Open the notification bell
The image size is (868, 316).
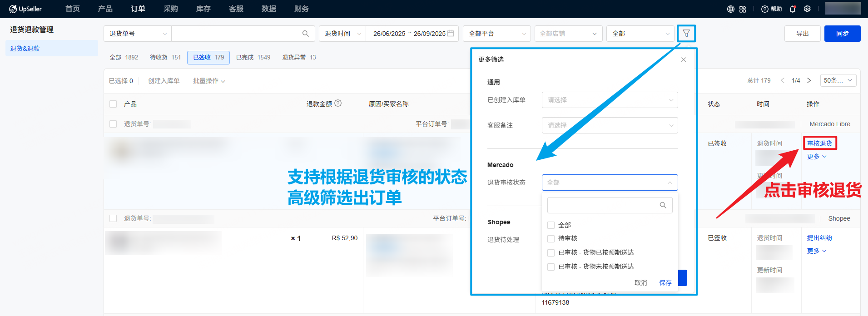pyautogui.click(x=793, y=9)
